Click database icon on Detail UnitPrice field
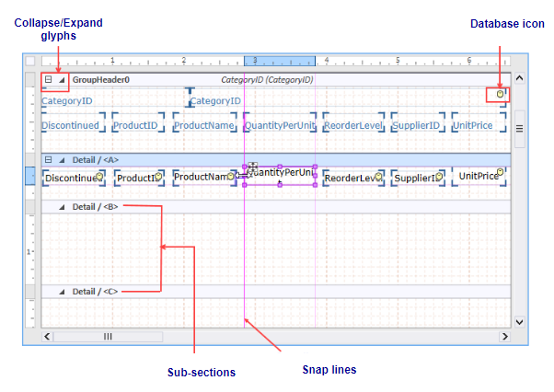 pyautogui.click(x=501, y=172)
